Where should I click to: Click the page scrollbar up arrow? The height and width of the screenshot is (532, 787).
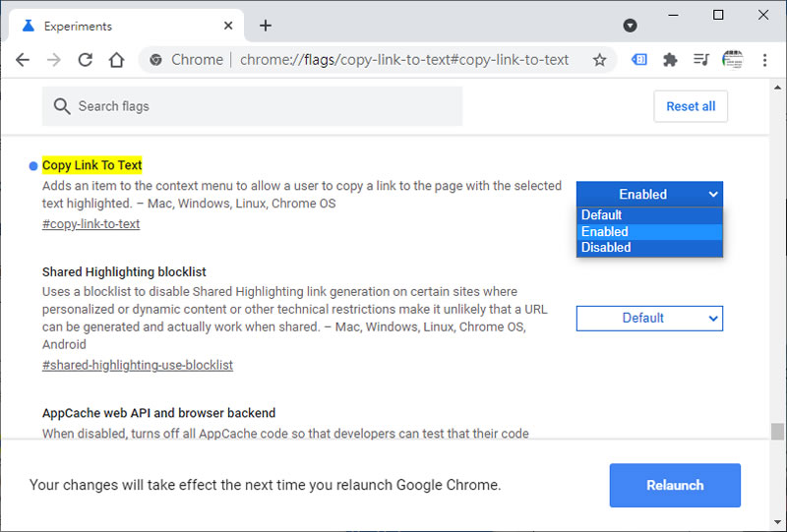pos(777,88)
